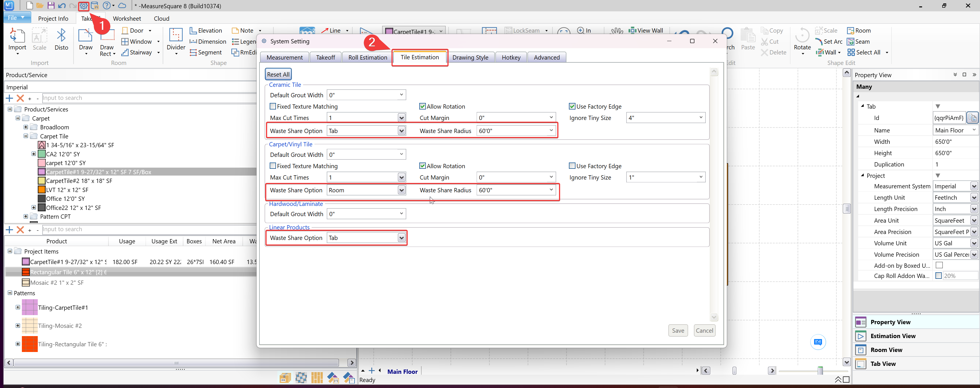Click the Reset All button
Viewport: 980px width, 388px height.
278,75
